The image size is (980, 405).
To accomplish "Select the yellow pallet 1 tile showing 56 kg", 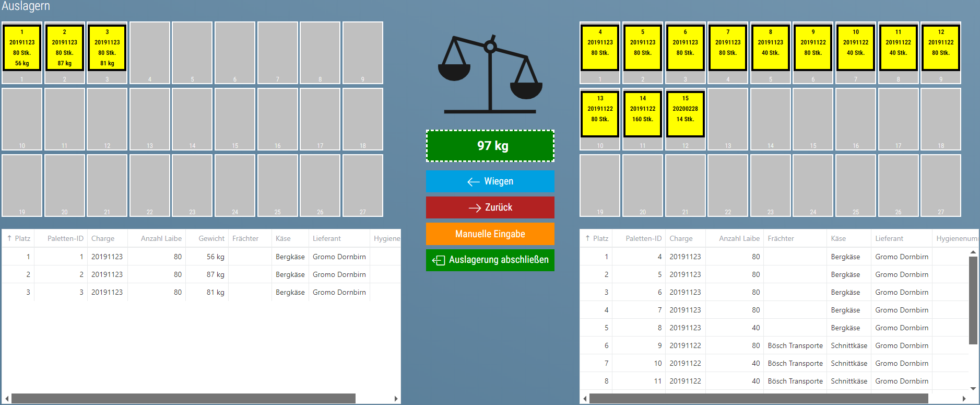I will click(22, 48).
